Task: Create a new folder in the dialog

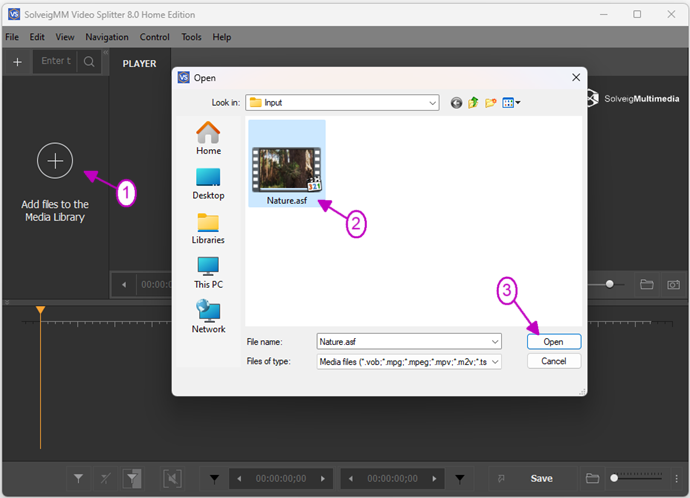Action: coord(490,103)
